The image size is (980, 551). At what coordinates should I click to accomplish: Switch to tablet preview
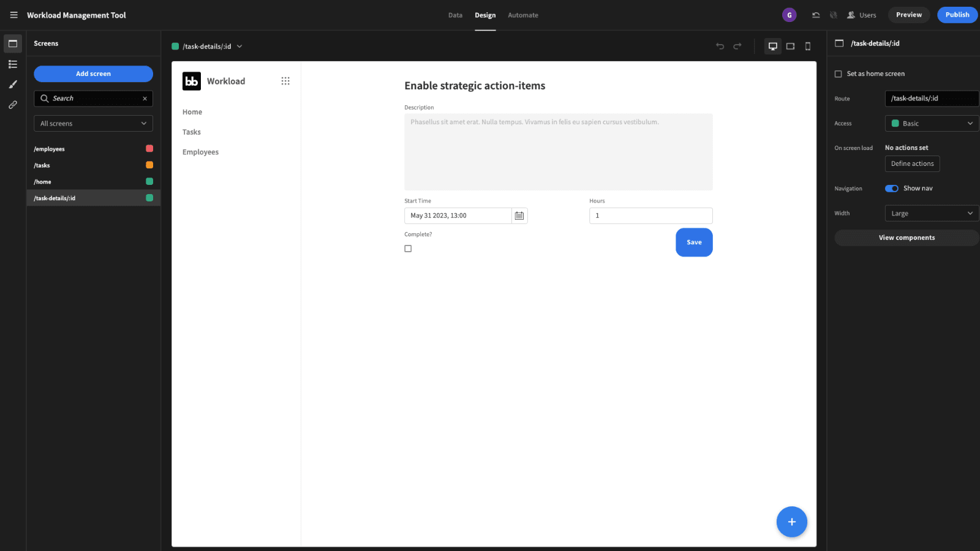pyautogui.click(x=791, y=46)
